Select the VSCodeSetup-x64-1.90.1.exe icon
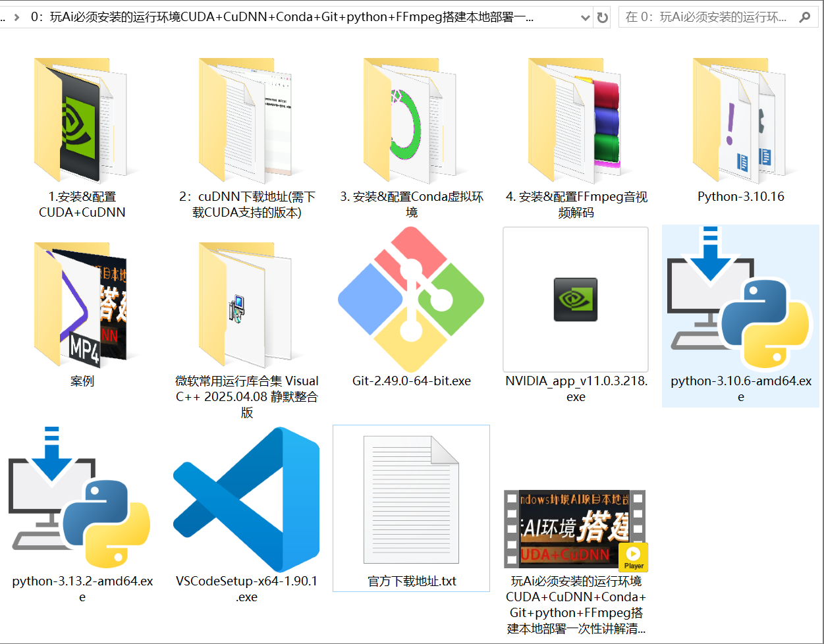Image resolution: width=824 pixels, height=644 pixels. [246, 500]
